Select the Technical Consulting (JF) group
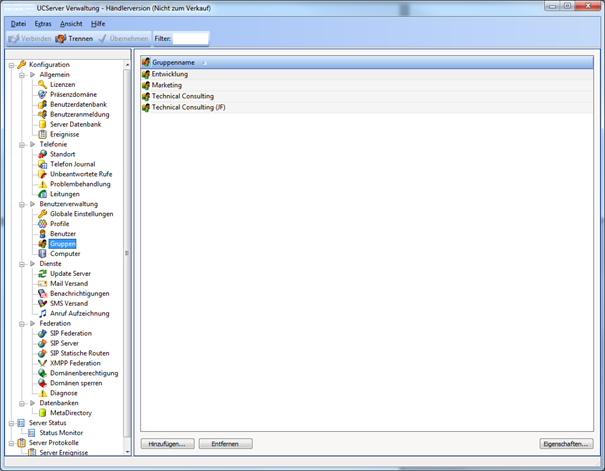 (x=367, y=108)
